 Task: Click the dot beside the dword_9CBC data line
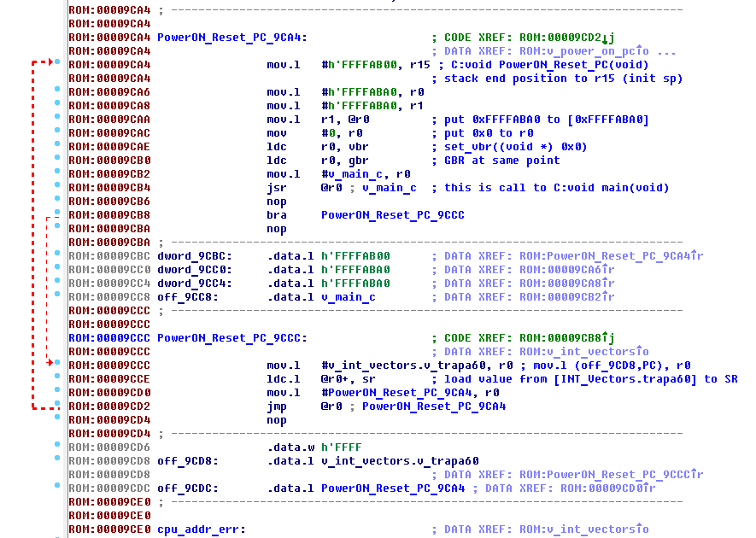tap(56, 254)
